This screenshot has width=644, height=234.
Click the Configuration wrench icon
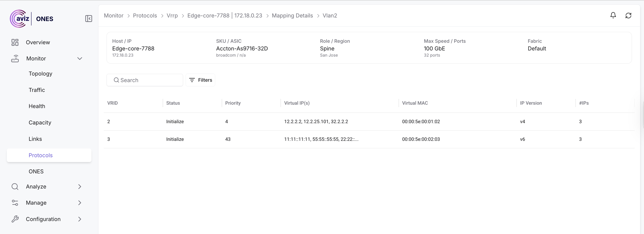[15, 219]
